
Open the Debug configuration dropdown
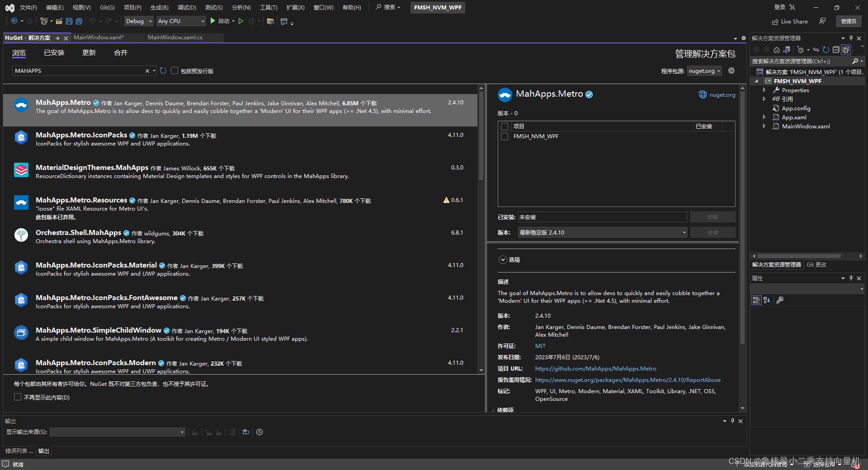point(139,21)
